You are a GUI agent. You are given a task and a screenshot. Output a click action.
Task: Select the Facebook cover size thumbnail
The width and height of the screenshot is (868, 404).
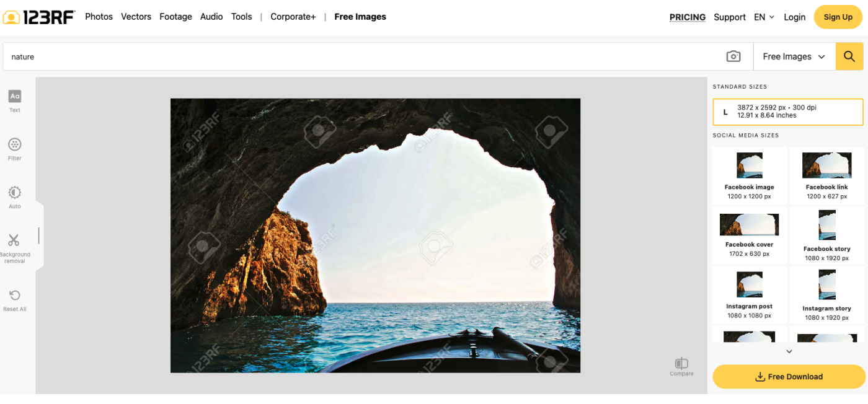tap(749, 233)
